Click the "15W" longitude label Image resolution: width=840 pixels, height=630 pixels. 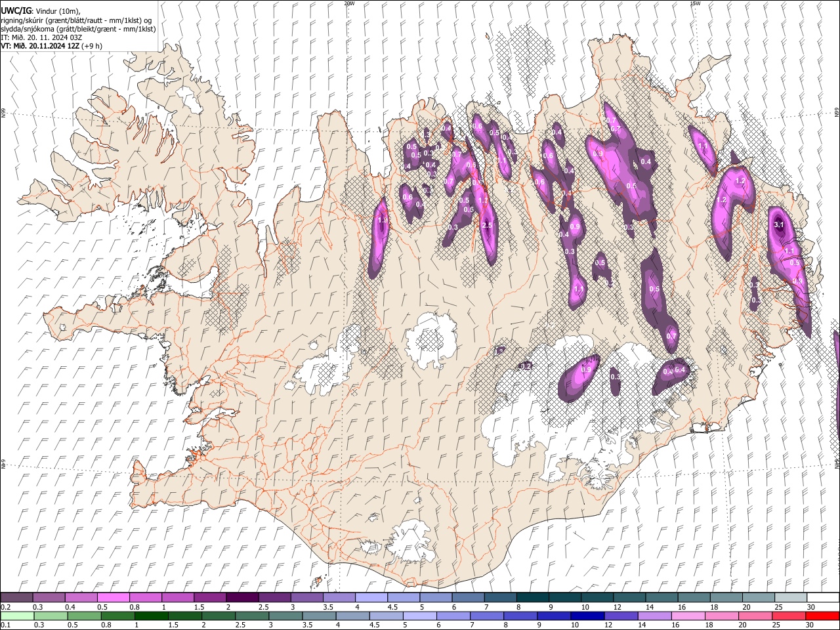[x=695, y=3]
